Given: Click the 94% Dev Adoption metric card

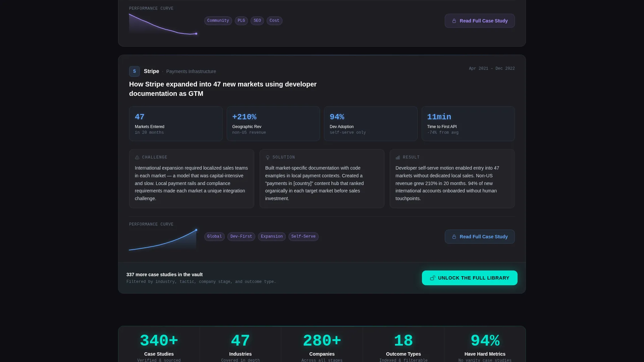Looking at the screenshot, I should point(371,124).
